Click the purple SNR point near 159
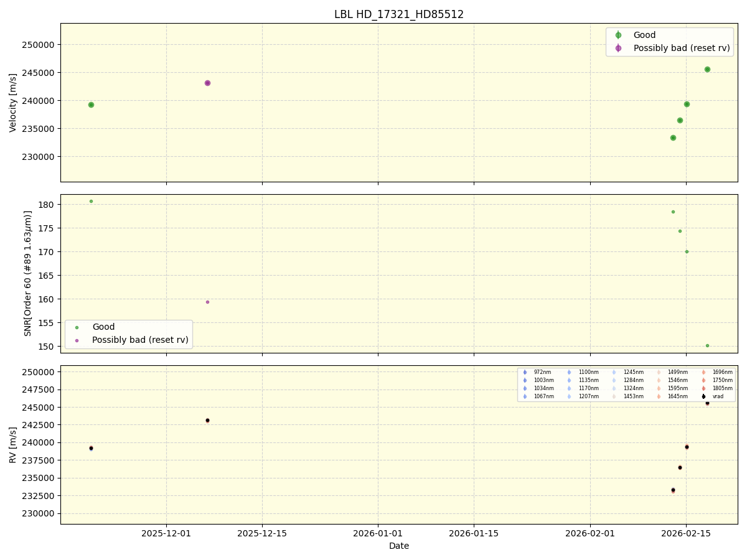This screenshot has height=560, width=747. click(x=207, y=302)
